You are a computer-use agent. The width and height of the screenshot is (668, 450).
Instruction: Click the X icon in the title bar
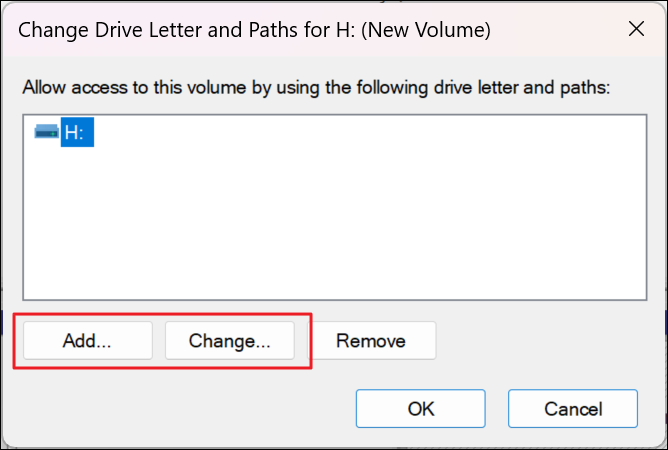[x=636, y=30]
